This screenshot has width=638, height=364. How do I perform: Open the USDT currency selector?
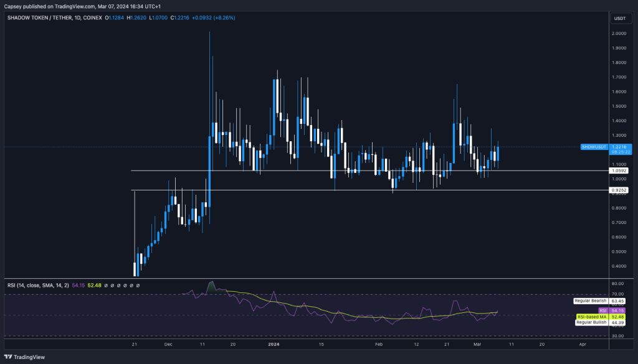pyautogui.click(x=619, y=18)
